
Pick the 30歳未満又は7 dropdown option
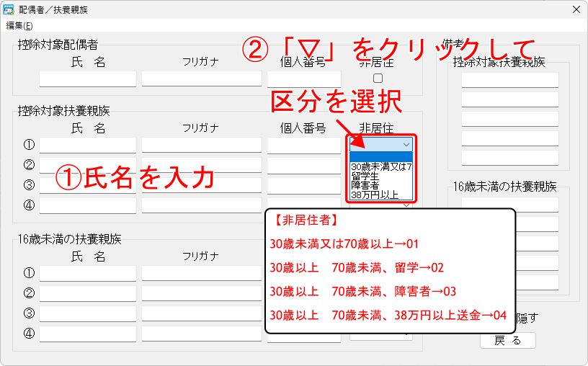click(x=380, y=166)
